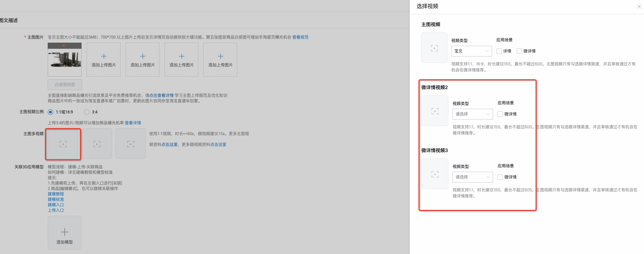
Task: Open the 建模教程 link
Action: 56,194
